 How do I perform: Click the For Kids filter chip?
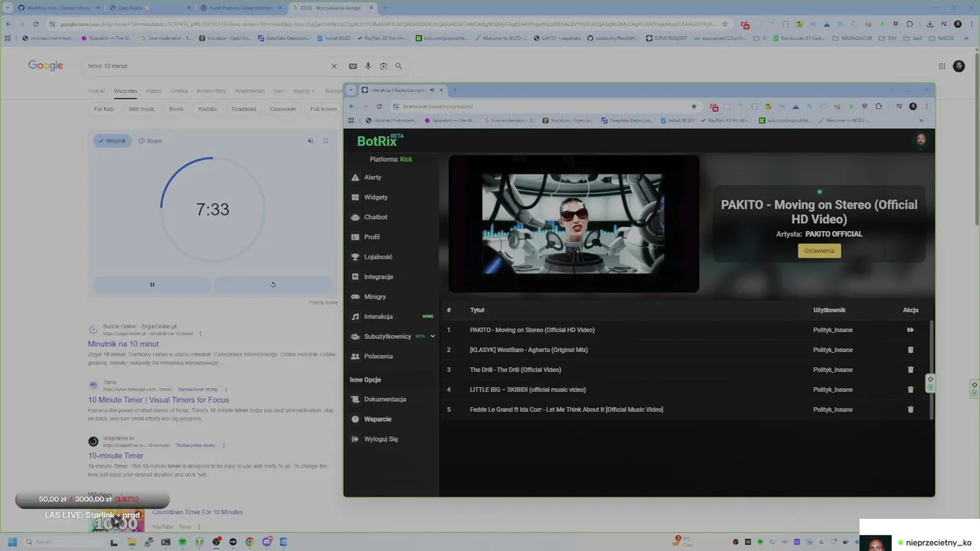104,109
